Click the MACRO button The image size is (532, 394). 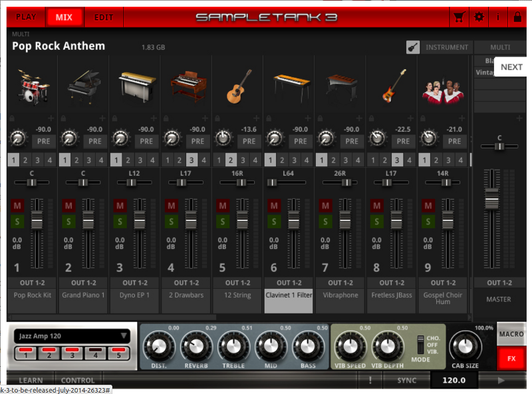[x=511, y=334]
